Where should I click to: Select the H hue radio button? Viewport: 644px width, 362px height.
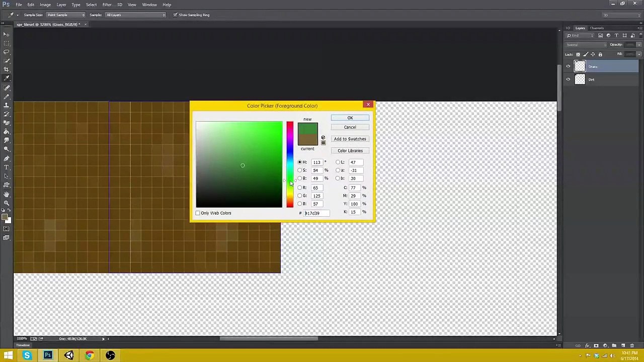click(x=300, y=162)
